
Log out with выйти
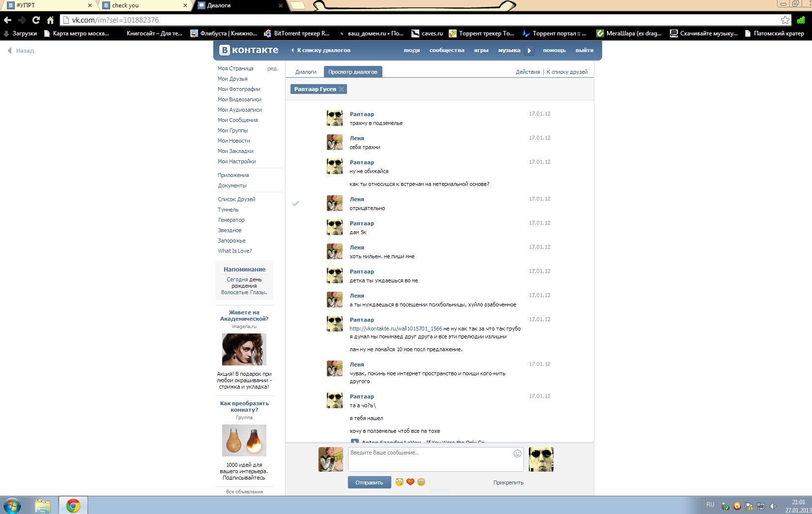(x=584, y=50)
